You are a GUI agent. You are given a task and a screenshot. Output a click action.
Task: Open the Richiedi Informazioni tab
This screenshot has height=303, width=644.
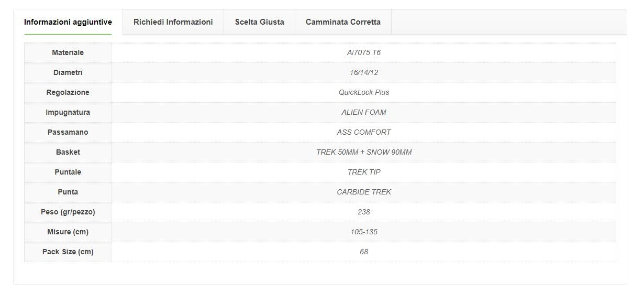pos(173,22)
